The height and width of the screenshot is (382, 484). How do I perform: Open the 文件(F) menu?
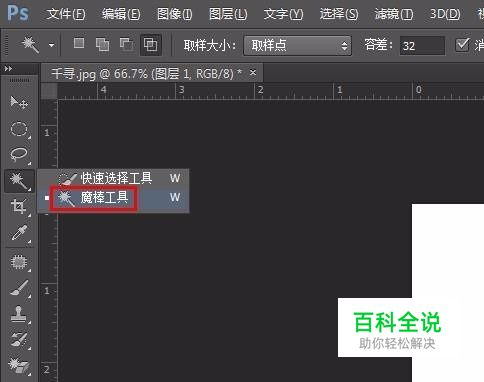(x=66, y=14)
